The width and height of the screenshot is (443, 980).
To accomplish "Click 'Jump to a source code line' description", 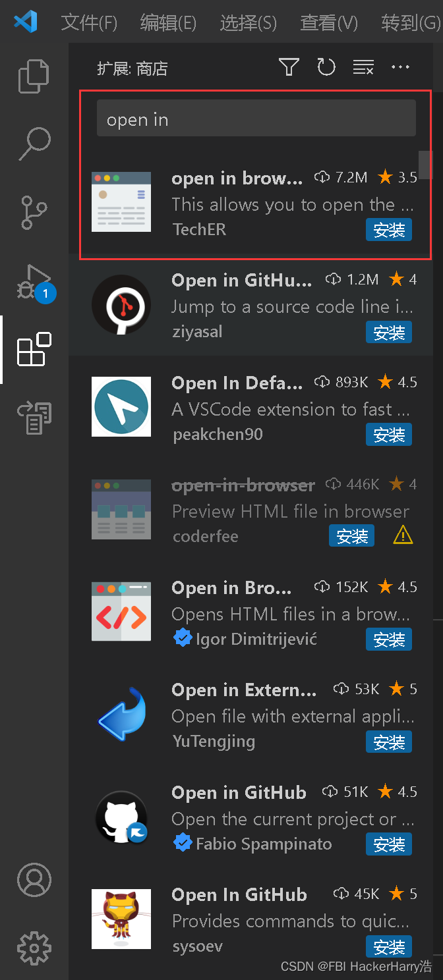I will tap(293, 306).
